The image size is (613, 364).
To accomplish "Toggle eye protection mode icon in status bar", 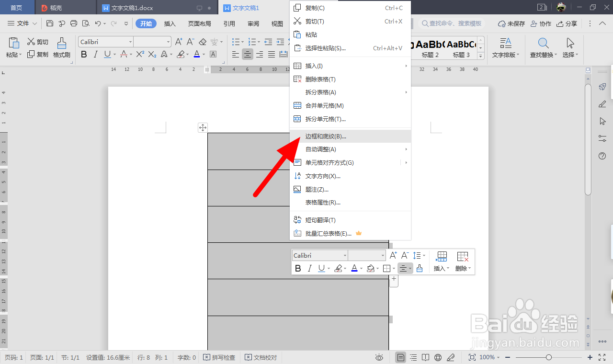I will coord(379,357).
